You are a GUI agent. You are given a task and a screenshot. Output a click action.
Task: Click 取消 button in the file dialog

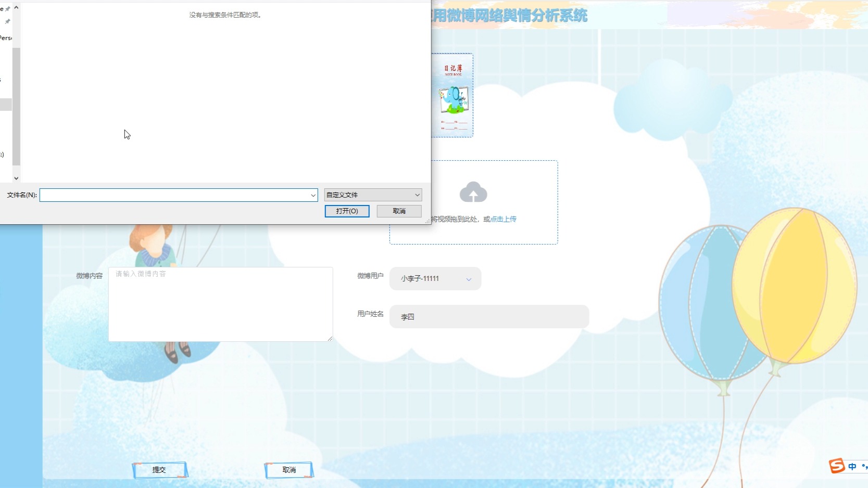click(399, 211)
